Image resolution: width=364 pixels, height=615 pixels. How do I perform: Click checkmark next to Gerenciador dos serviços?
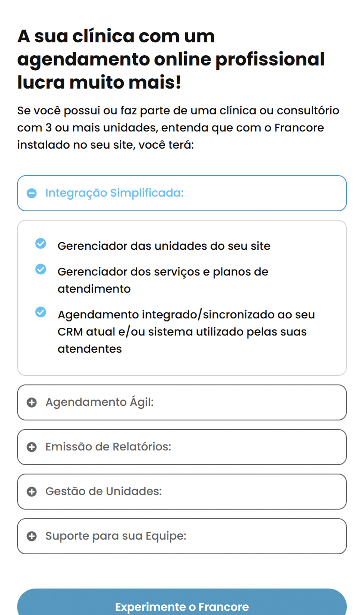[x=41, y=269]
